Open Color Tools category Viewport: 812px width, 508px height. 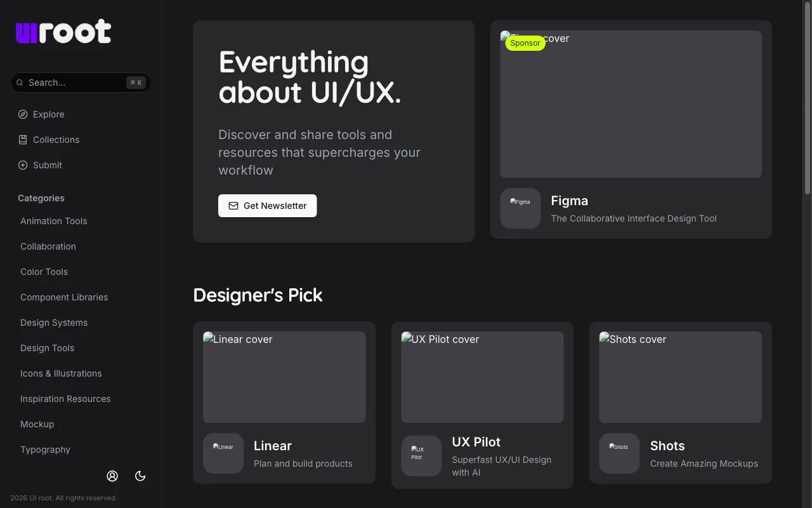pyautogui.click(x=44, y=272)
